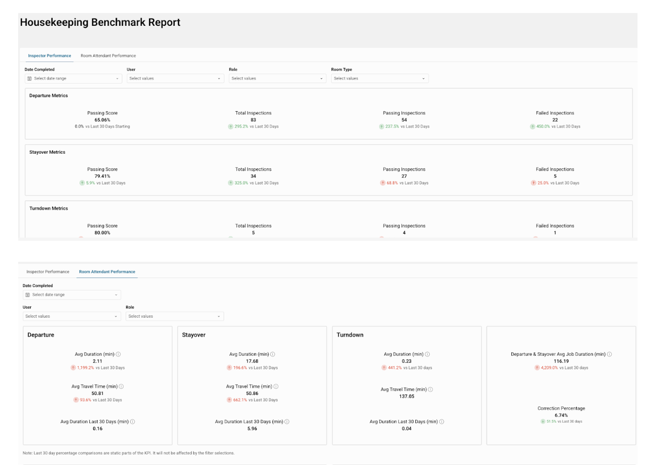
Task: Select the inactive Inspector Performance tab
Action: (48, 272)
